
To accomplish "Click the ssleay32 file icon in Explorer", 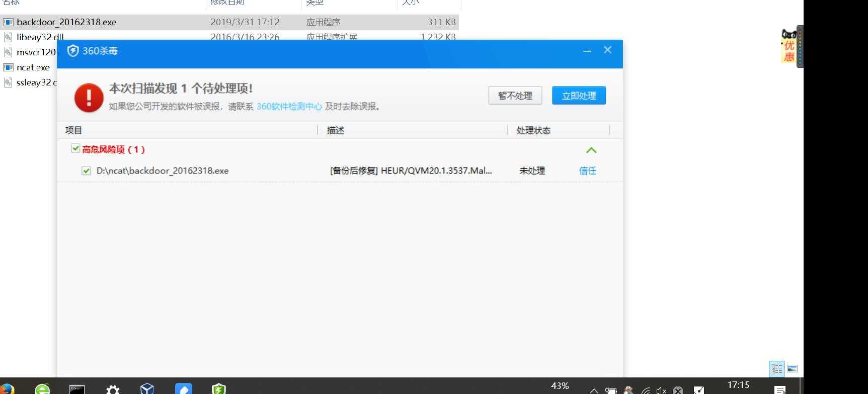I will point(8,82).
